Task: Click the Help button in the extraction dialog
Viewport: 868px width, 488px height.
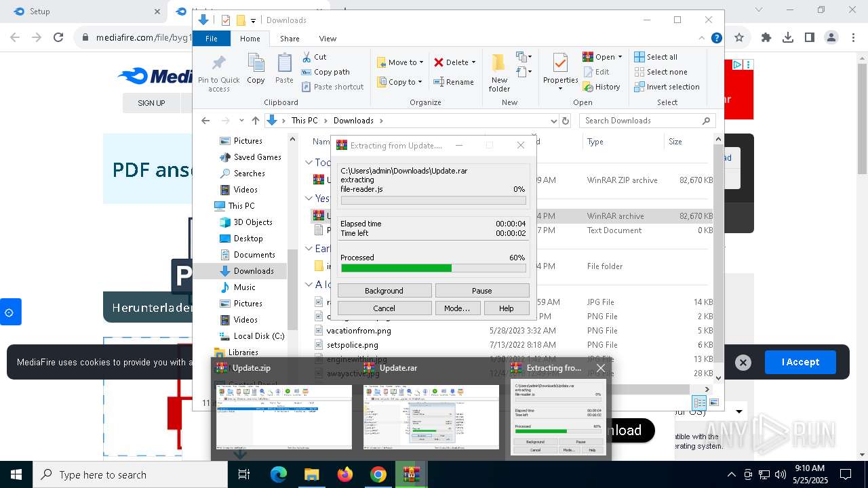Action: [506, 308]
